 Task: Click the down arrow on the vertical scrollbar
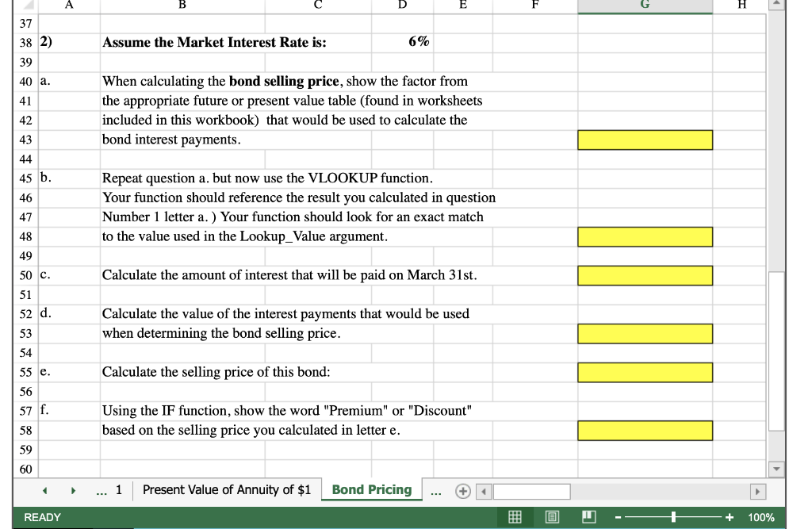point(777,468)
